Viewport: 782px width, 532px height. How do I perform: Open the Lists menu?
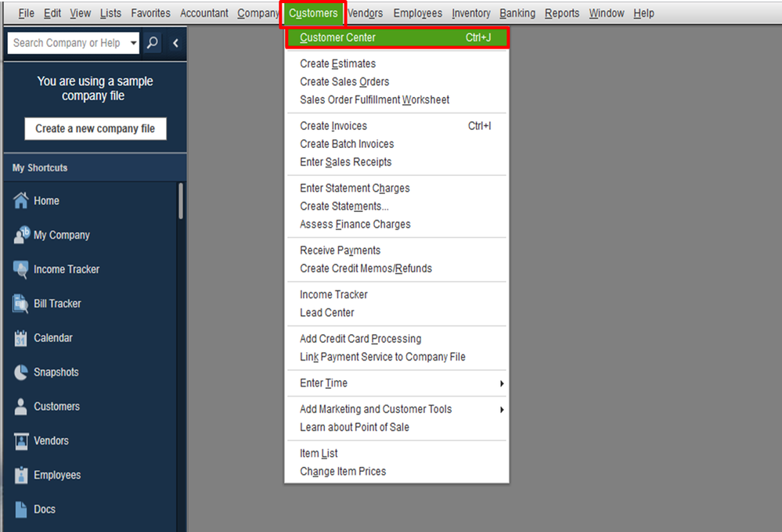(x=110, y=13)
